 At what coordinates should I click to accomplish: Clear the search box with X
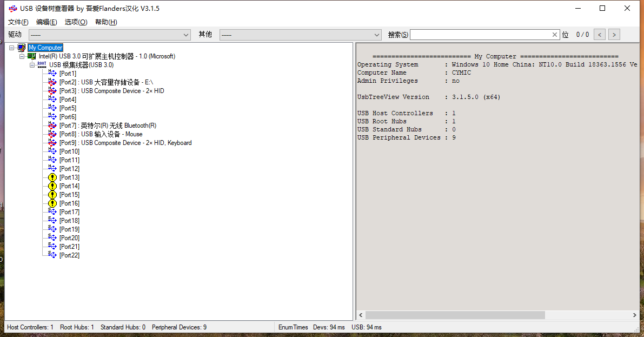point(554,35)
